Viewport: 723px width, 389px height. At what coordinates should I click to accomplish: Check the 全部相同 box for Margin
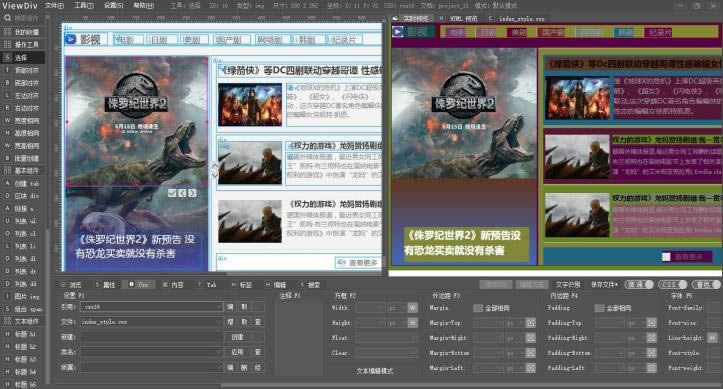tap(478, 308)
